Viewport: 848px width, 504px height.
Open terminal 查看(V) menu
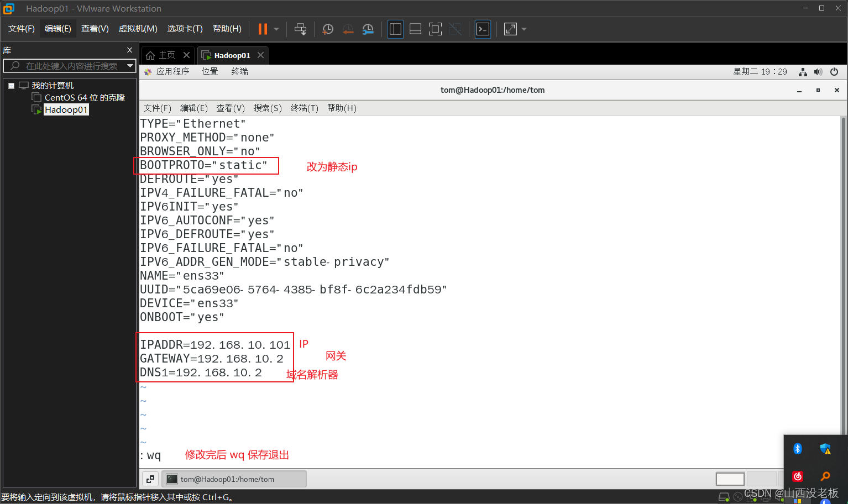coord(230,108)
